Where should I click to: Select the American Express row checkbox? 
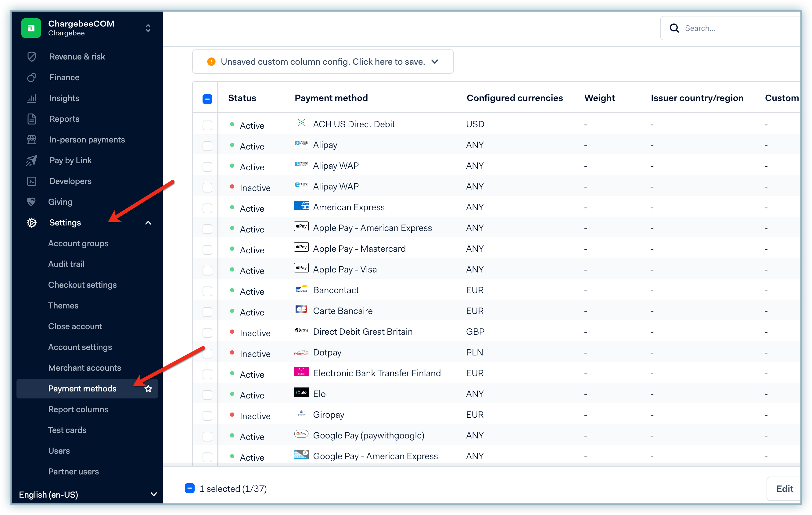[207, 208]
